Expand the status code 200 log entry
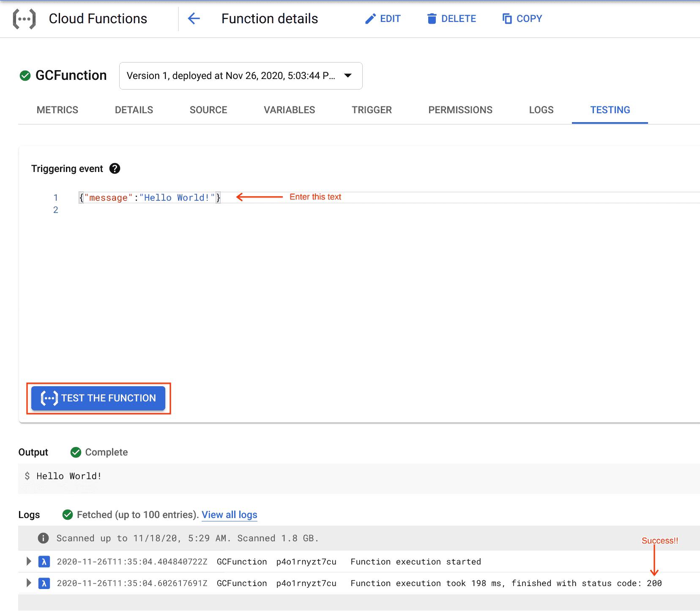Image resolution: width=700 pixels, height=611 pixels. pos(28,583)
